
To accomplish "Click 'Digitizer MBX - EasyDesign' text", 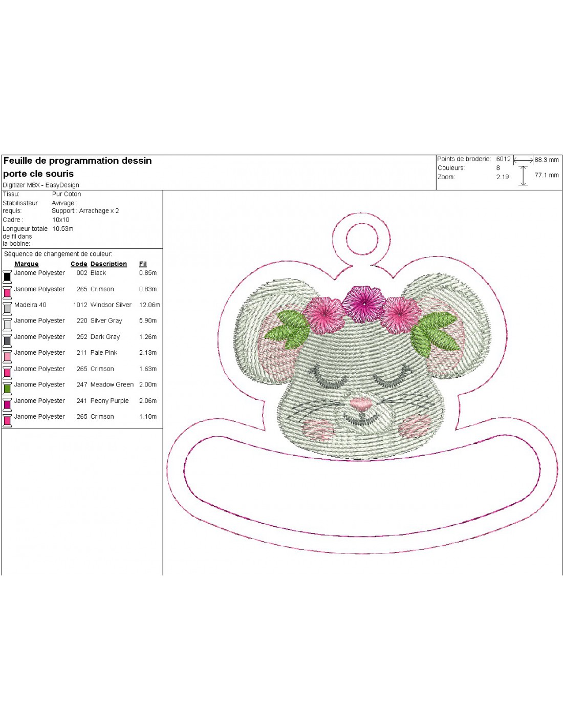I will [41, 185].
